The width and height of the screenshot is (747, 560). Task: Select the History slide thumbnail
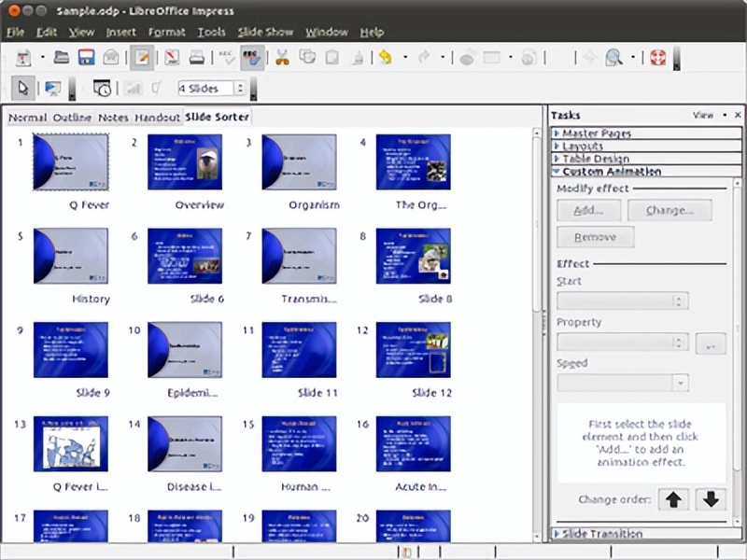[72, 259]
